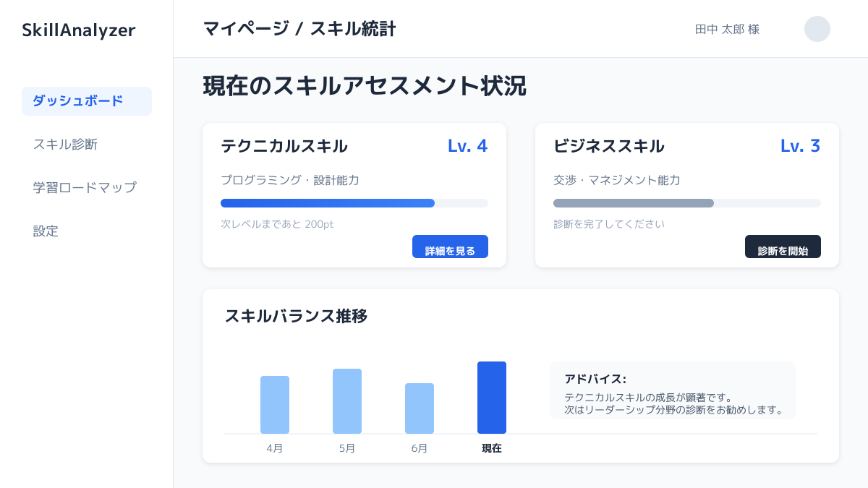Viewport: 868px width, 488px height.
Task: Click the 6月 bar in the chart
Action: click(x=420, y=408)
